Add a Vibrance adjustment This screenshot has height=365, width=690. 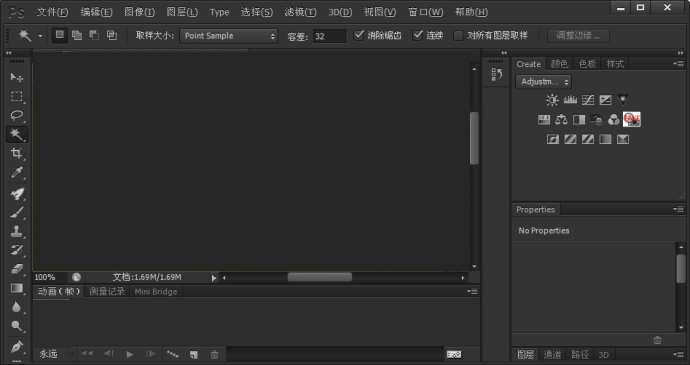(x=623, y=100)
